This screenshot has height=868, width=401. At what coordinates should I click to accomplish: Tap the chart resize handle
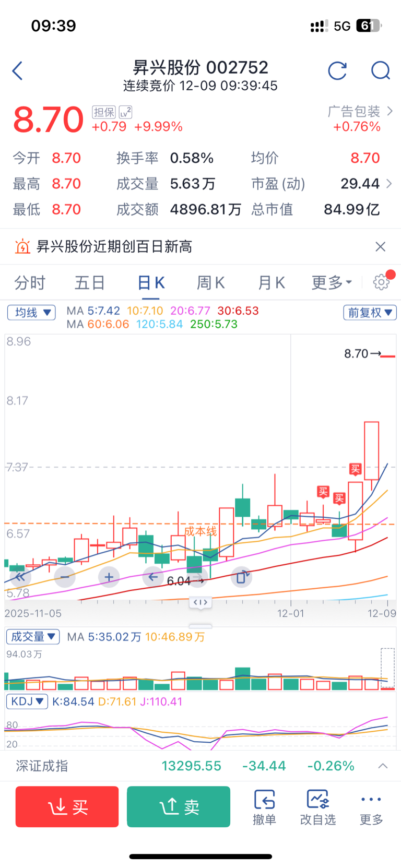tap(200, 602)
